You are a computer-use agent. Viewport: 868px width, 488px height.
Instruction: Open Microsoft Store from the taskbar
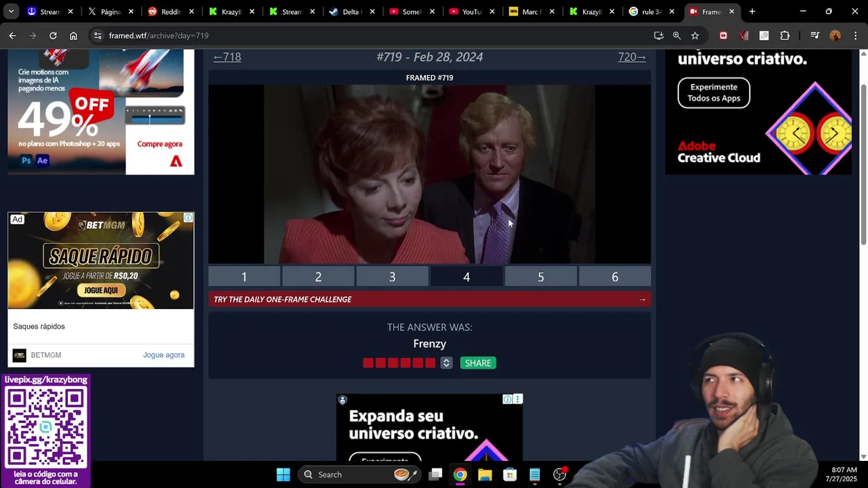(510, 474)
